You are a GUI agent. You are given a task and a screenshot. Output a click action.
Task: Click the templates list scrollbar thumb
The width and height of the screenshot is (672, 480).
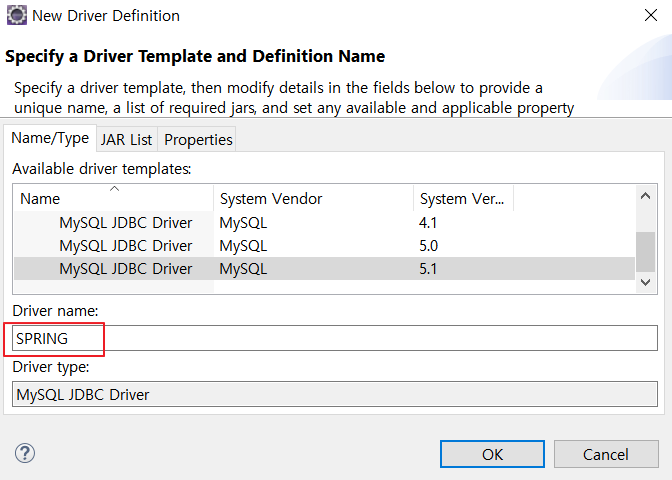click(x=645, y=252)
